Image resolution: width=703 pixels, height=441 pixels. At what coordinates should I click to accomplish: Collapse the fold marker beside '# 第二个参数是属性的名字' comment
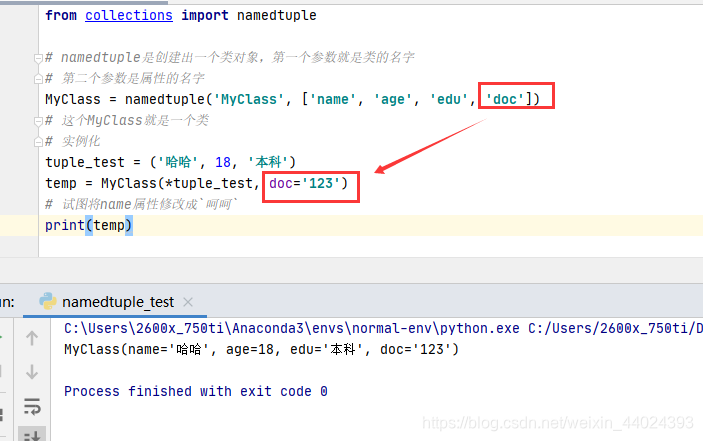tap(38, 79)
